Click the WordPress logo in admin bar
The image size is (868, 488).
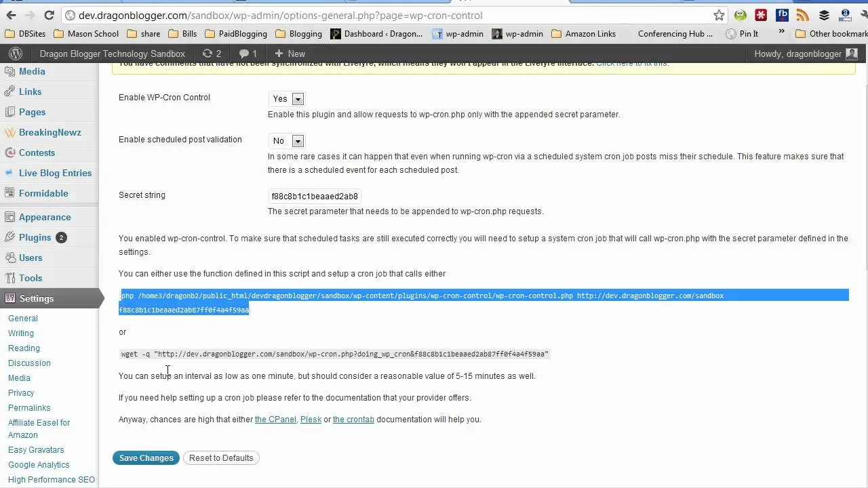tap(16, 54)
